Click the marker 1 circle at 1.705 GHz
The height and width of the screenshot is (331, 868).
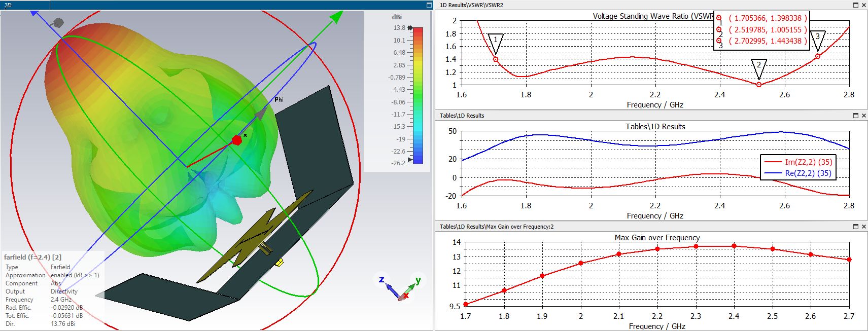click(x=496, y=59)
